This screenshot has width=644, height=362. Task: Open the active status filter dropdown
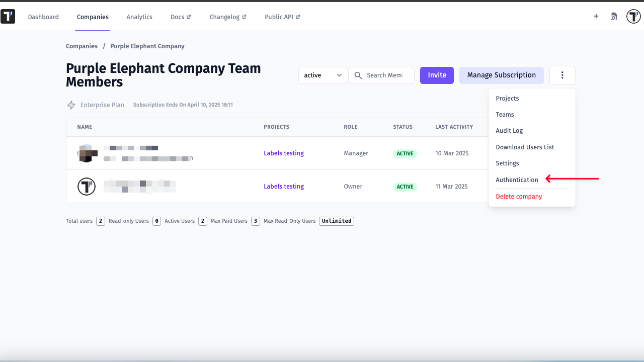click(323, 75)
